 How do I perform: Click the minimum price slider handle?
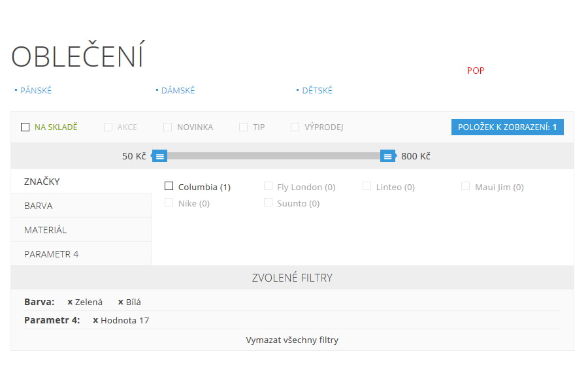pyautogui.click(x=159, y=156)
